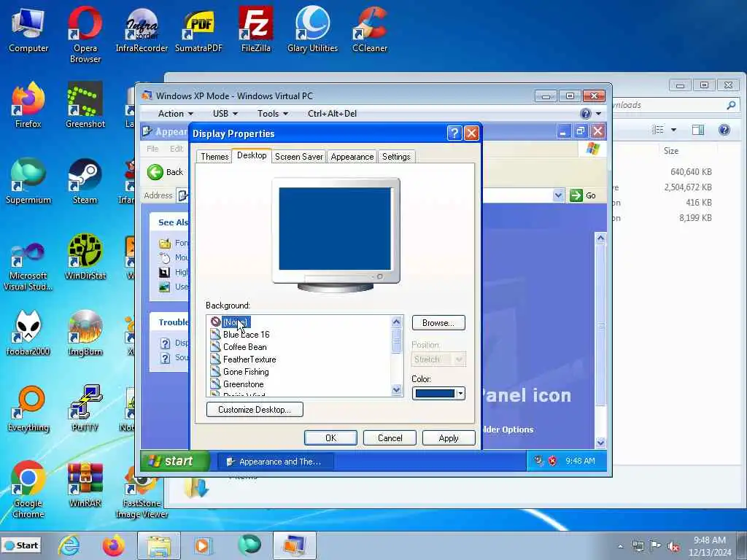Open the XP start menu
747x560 pixels.
tap(175, 461)
